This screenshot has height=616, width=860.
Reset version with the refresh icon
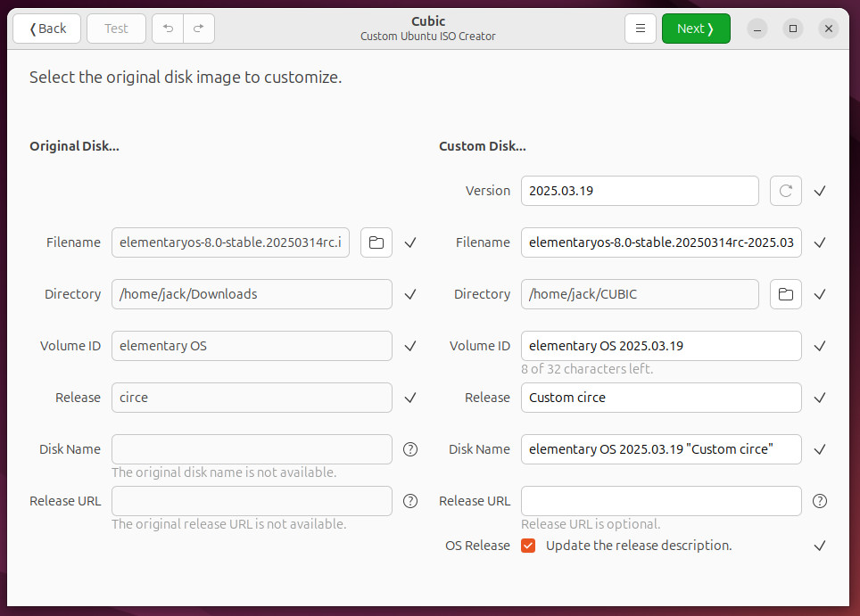[x=785, y=191]
